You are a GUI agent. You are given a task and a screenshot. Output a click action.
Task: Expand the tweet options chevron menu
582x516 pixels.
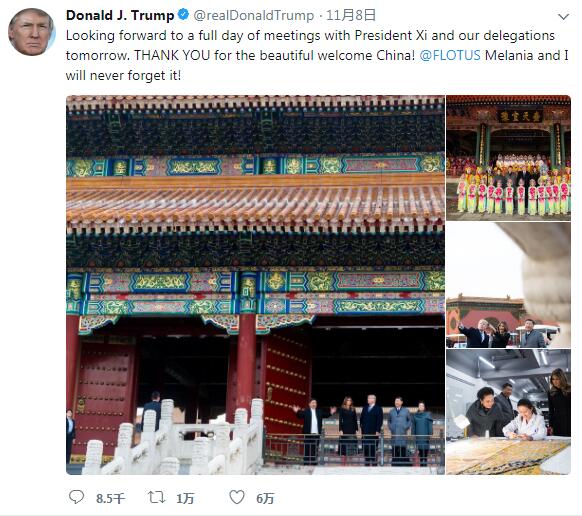pos(563,17)
